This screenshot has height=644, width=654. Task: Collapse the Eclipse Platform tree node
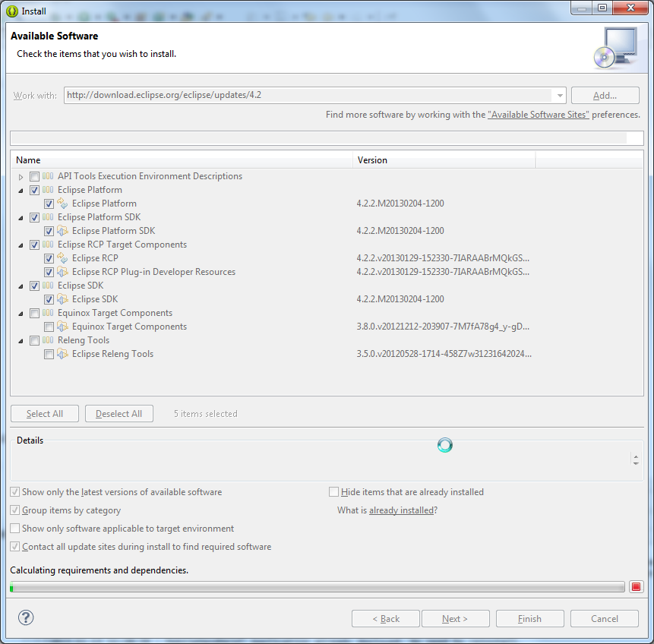(21, 191)
